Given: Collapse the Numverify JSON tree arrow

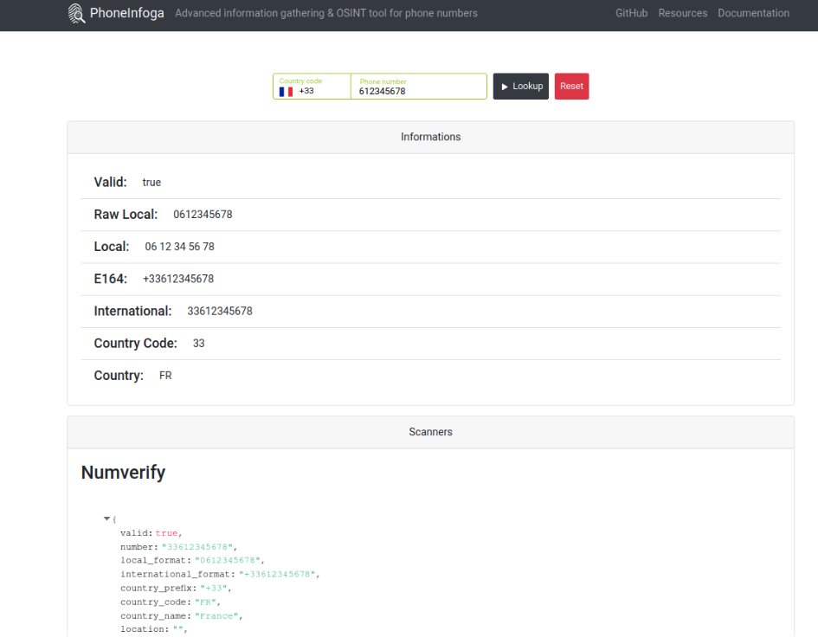Looking at the screenshot, I should (106, 518).
